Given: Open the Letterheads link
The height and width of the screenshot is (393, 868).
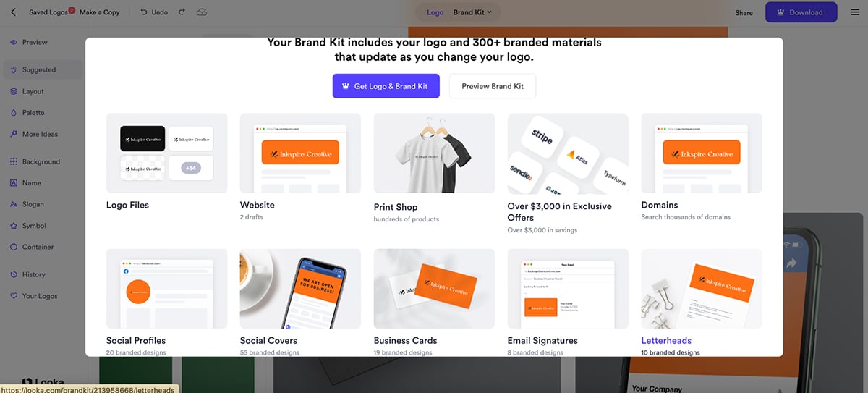Looking at the screenshot, I should click(x=666, y=340).
